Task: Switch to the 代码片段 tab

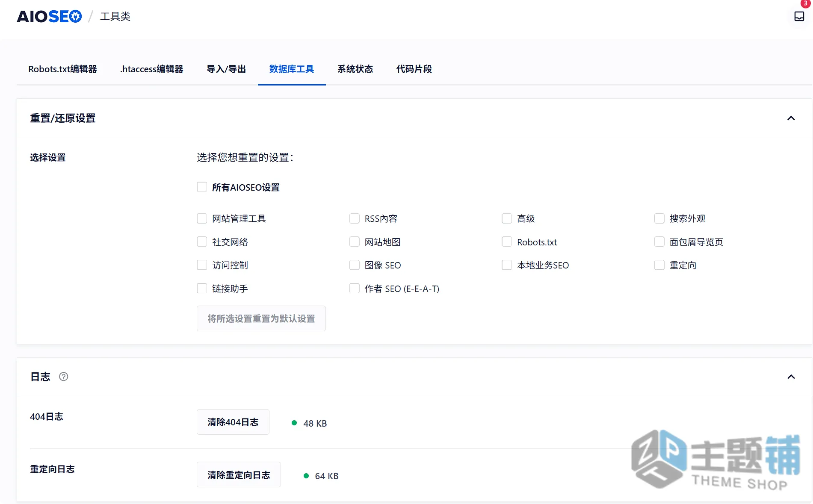Action: (414, 69)
